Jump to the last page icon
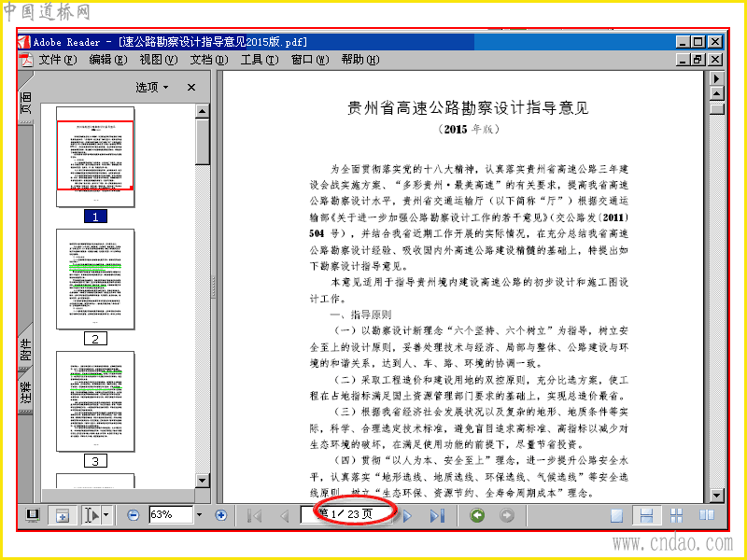 point(437,515)
